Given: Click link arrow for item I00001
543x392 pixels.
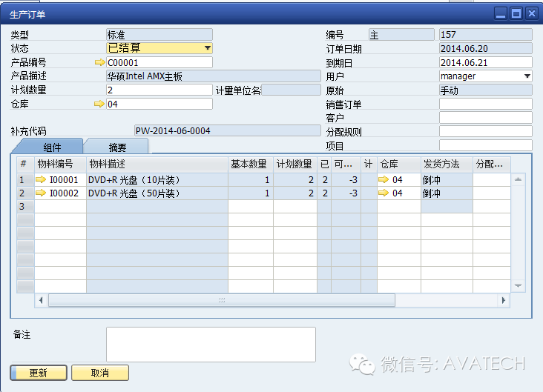Looking at the screenshot, I should point(41,179).
